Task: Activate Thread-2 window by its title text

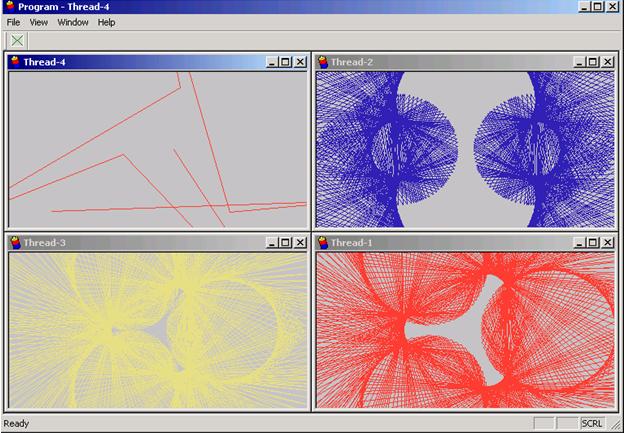Action: pos(352,62)
